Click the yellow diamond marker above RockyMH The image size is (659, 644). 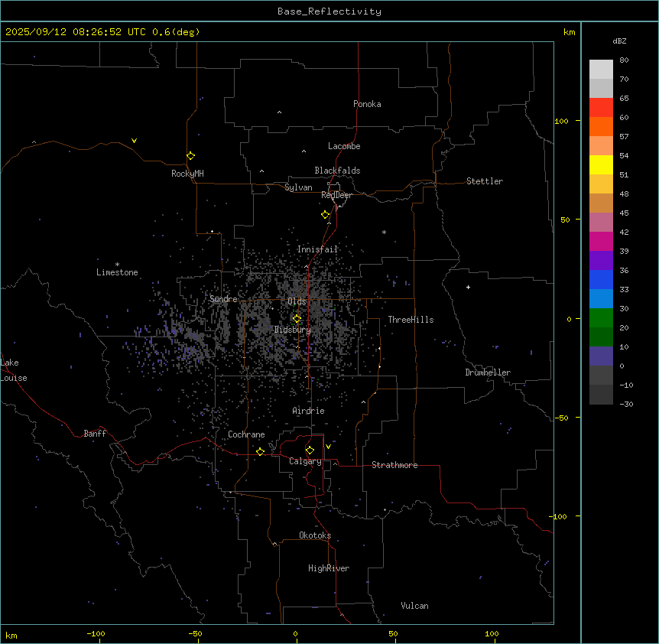click(190, 156)
